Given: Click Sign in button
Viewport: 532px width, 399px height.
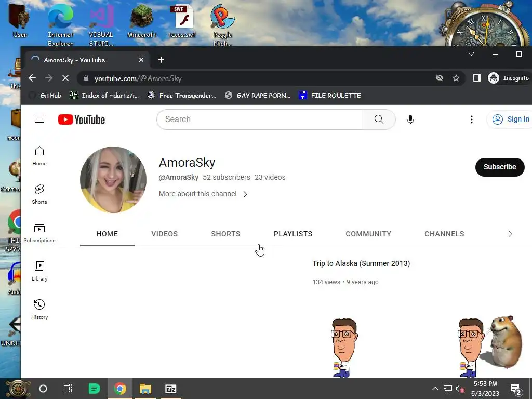Looking at the screenshot, I should pyautogui.click(x=512, y=119).
